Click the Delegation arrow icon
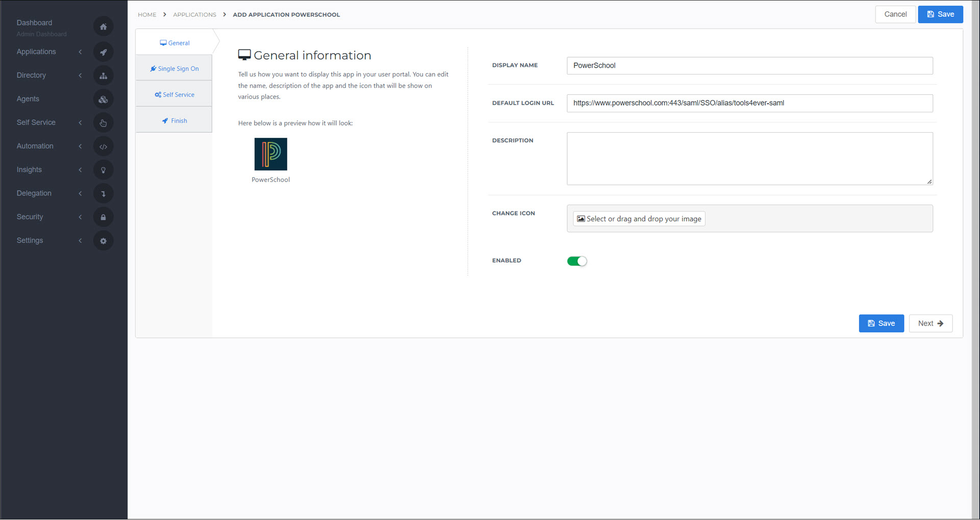The height and width of the screenshot is (520, 980). tap(103, 193)
